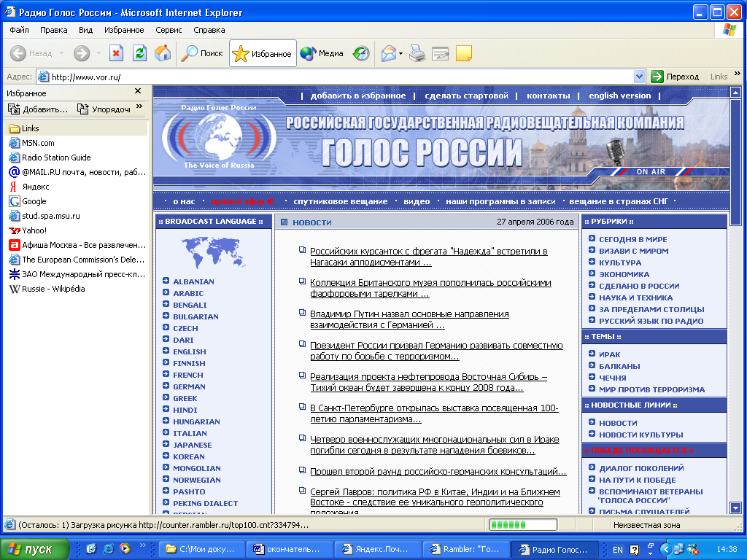
Task: Click the Переход go button
Action: pos(675,76)
